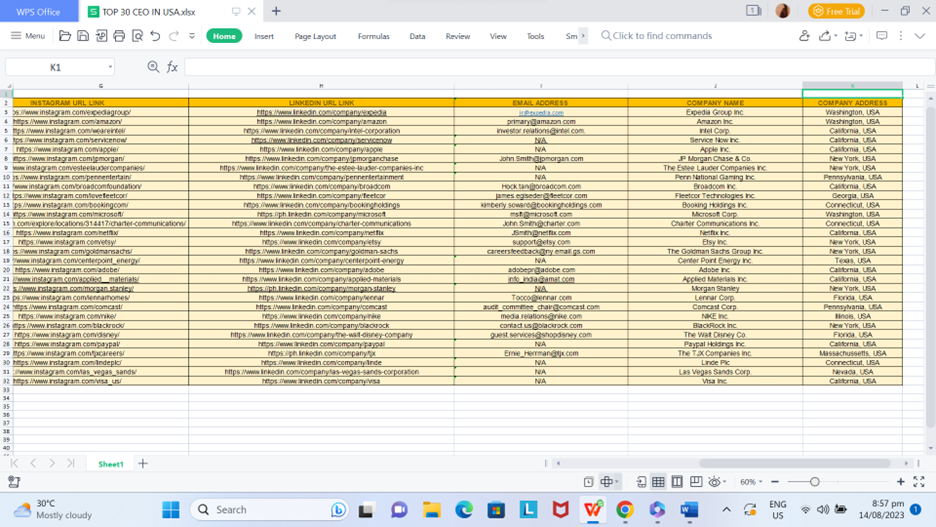Toggle eye protection mode in status bar
The height and width of the screenshot is (527, 936).
point(715,482)
